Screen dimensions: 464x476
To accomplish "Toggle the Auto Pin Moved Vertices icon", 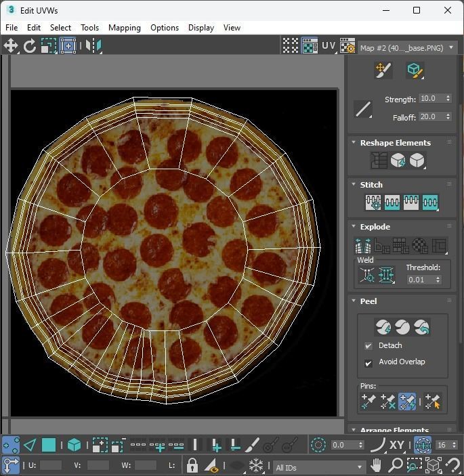I will (407, 402).
